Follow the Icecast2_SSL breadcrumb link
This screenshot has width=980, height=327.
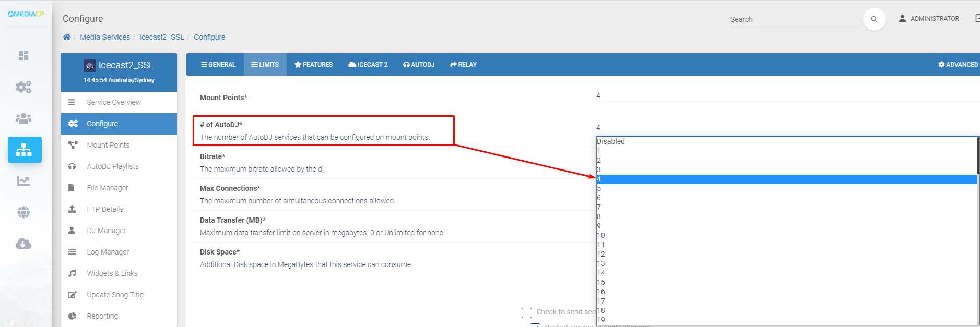point(162,37)
